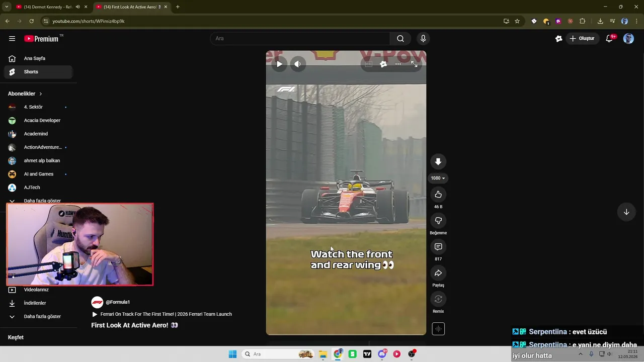Open ahmet alp balkan channel
This screenshot has width=644, height=362.
[38, 161]
